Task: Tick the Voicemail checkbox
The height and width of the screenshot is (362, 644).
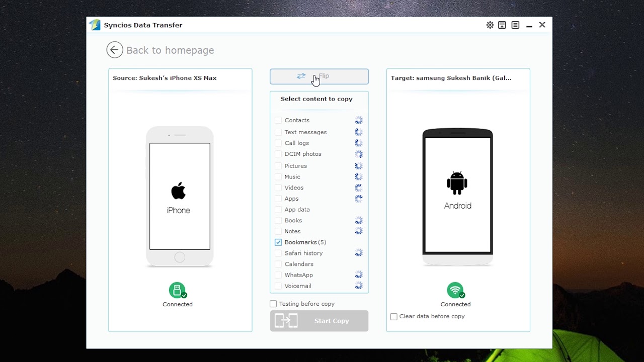Action: click(x=278, y=286)
